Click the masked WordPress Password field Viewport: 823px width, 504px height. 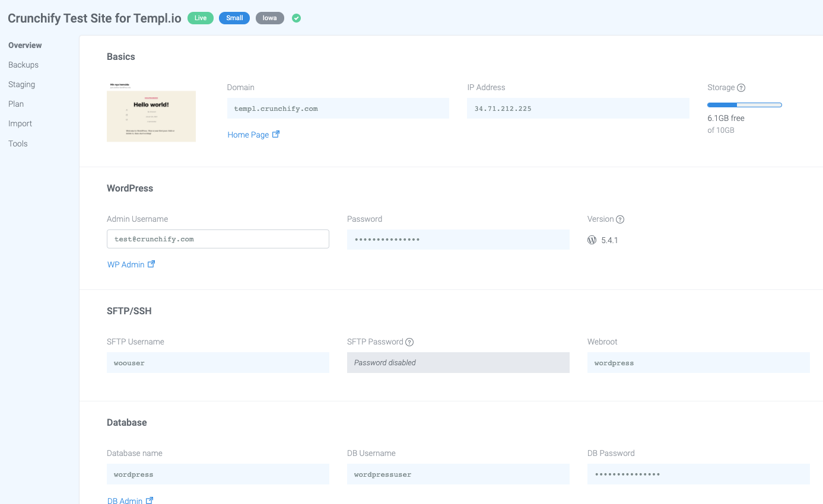click(x=458, y=240)
